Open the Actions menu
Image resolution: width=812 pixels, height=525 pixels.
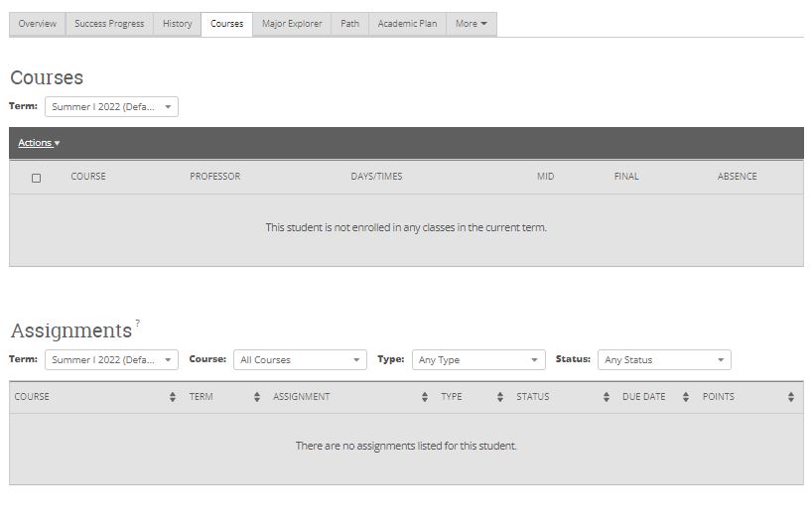click(x=39, y=143)
